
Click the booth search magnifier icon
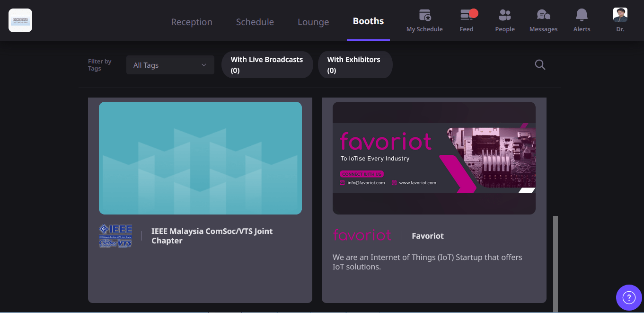pos(540,65)
